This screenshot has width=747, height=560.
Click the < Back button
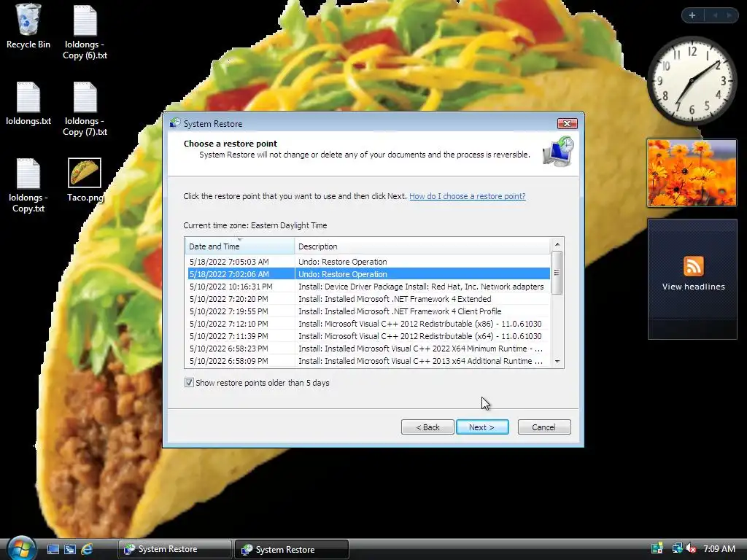point(427,427)
